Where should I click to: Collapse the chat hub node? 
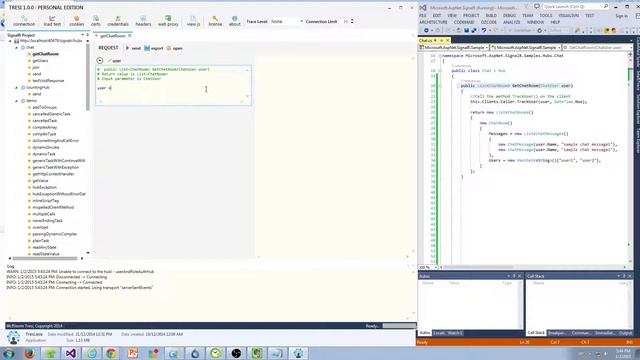click(17, 47)
